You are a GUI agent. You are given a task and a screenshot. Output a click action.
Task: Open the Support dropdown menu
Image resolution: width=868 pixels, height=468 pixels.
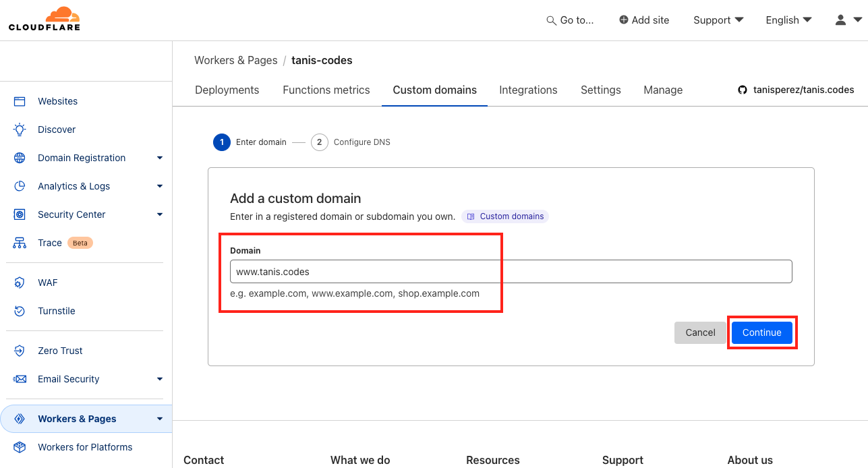(718, 20)
